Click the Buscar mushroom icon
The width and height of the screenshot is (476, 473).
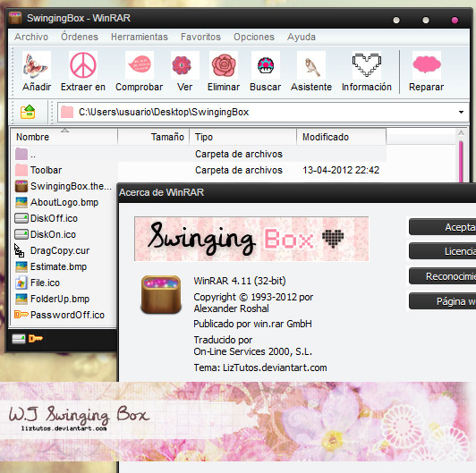[x=266, y=65]
